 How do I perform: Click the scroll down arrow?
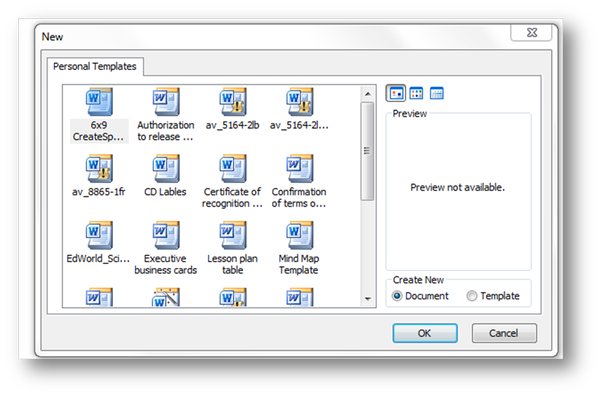click(x=368, y=299)
